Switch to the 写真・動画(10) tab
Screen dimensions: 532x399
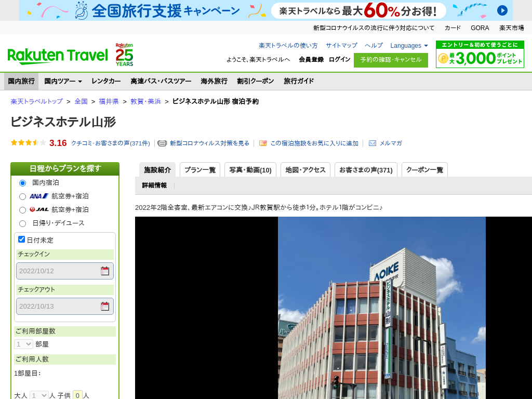click(x=250, y=170)
